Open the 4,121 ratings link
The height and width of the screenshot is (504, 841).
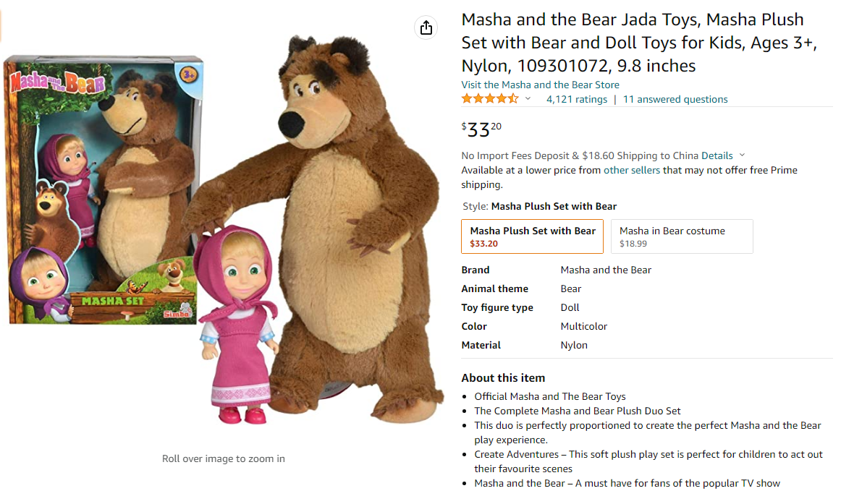[x=577, y=100]
